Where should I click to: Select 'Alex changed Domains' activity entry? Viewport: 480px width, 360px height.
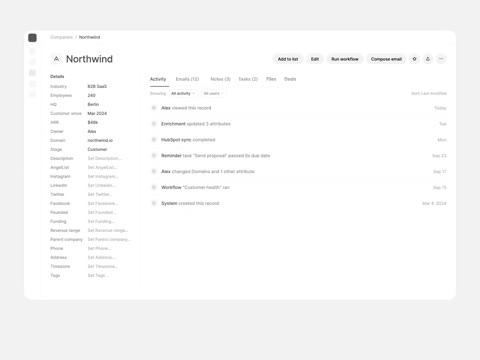pos(298,171)
